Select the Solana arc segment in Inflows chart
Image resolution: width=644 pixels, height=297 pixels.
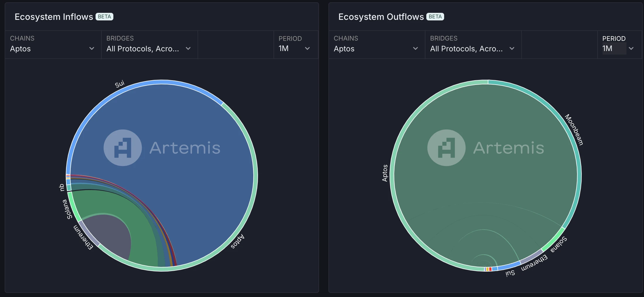click(74, 208)
